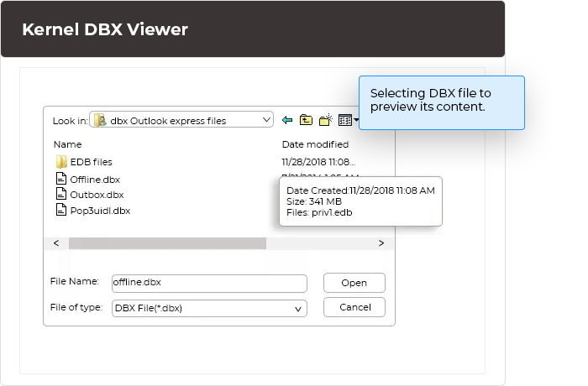Expand the Look in folder dropdown
Viewport: 588px width, 386px height.
266,120
